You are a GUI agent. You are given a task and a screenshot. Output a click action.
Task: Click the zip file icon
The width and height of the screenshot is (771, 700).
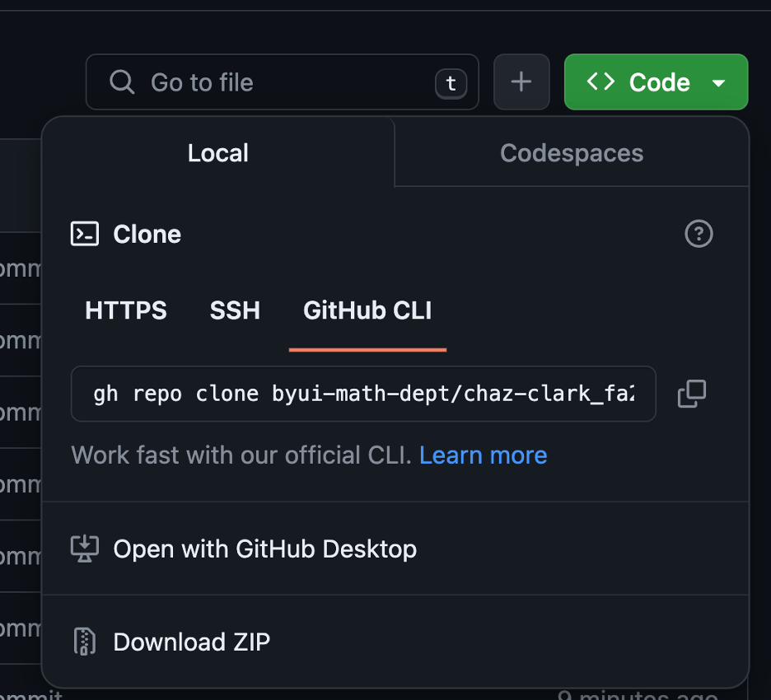(85, 642)
